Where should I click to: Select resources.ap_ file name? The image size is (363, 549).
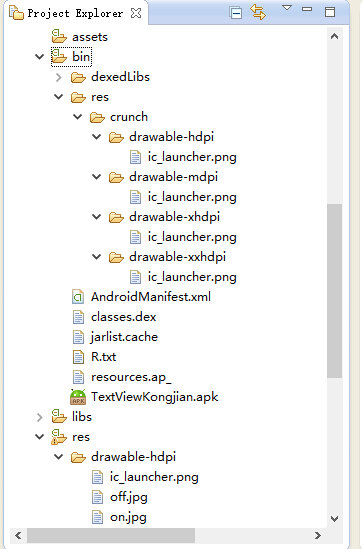pyautogui.click(x=131, y=377)
